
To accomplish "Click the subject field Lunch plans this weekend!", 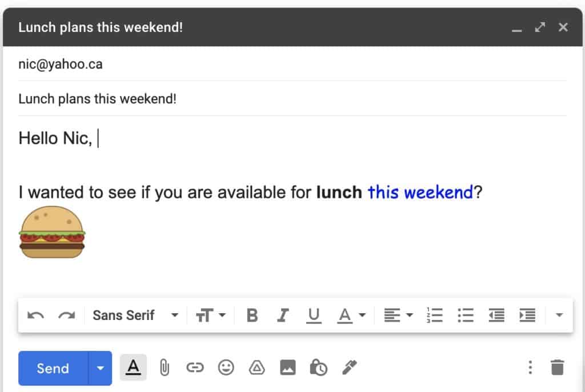I will pos(292,99).
